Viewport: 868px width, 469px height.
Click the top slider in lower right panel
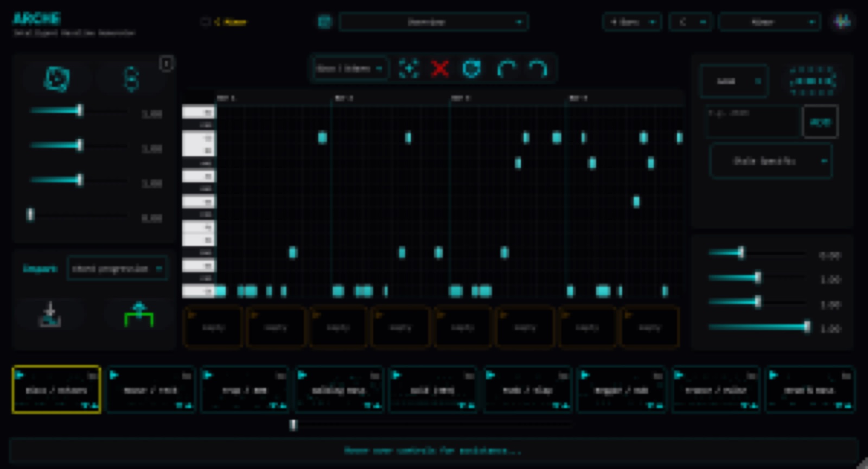tap(757, 253)
